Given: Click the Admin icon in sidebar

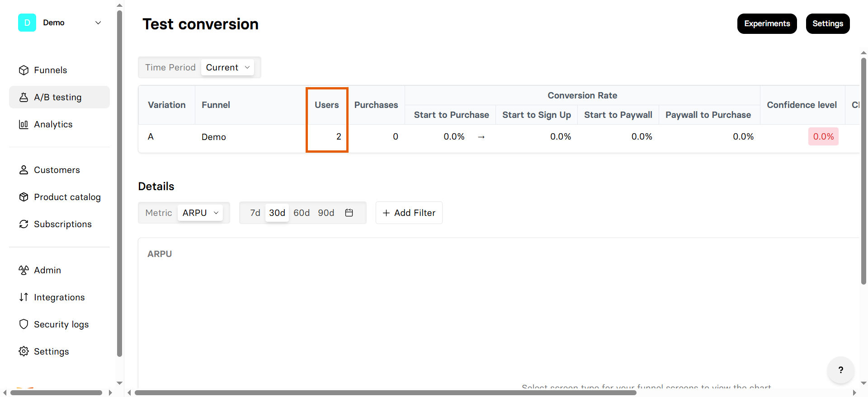Looking at the screenshot, I should click(24, 270).
